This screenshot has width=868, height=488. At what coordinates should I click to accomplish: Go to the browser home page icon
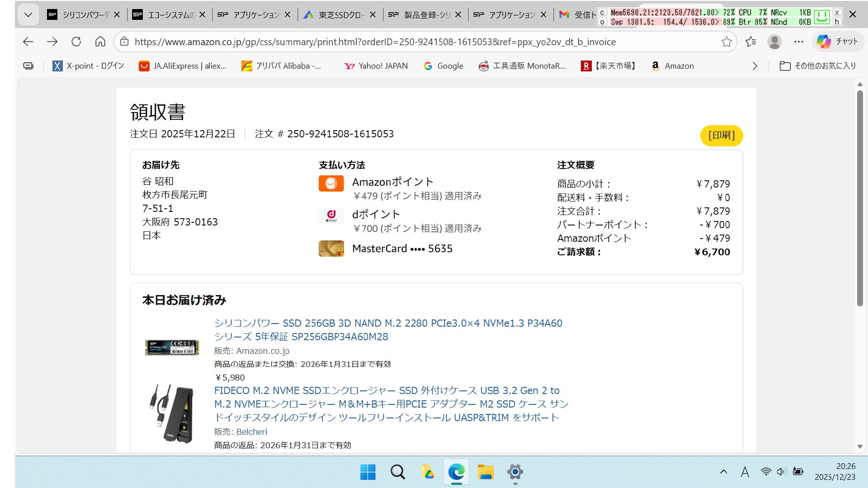(100, 42)
